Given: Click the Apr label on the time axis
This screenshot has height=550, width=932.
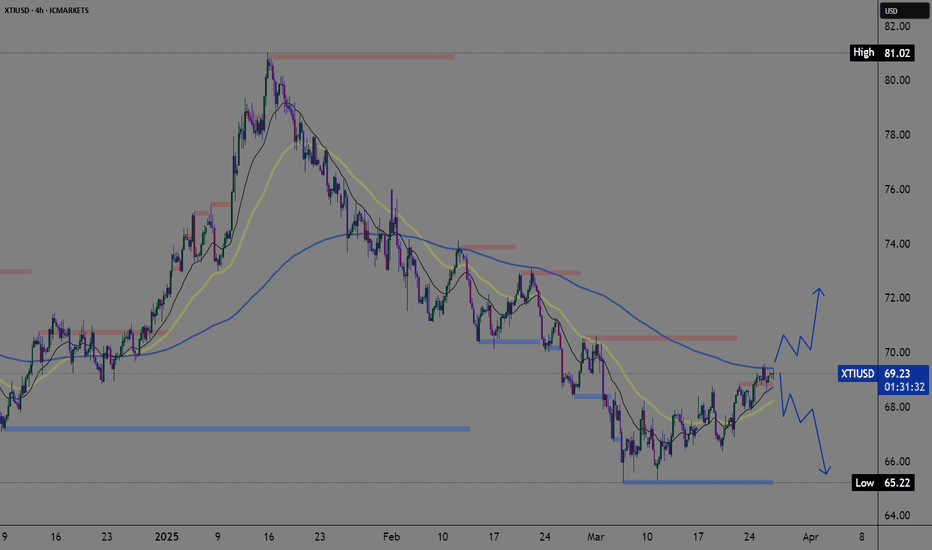Looking at the screenshot, I should coord(810,537).
